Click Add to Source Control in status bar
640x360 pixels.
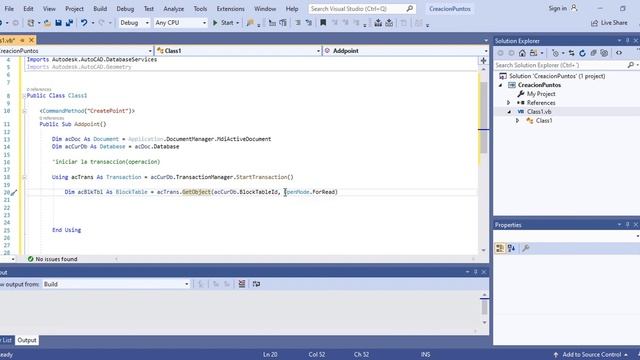[591, 355]
